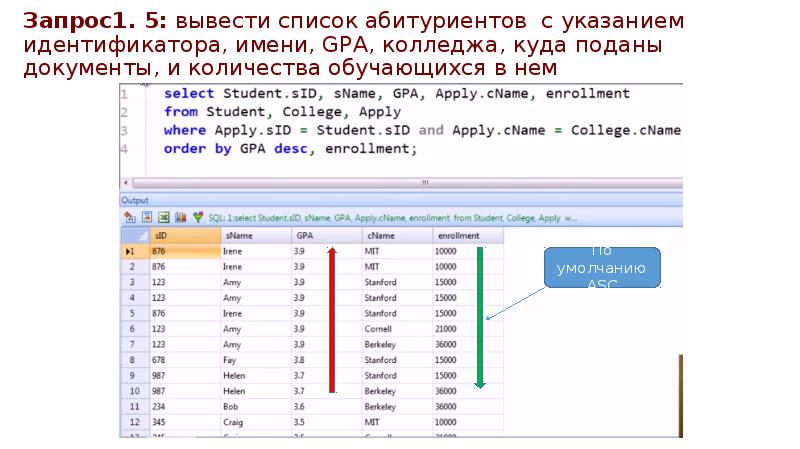
Task: Click the 'from' keyword in editor line 2
Action: click(x=181, y=112)
